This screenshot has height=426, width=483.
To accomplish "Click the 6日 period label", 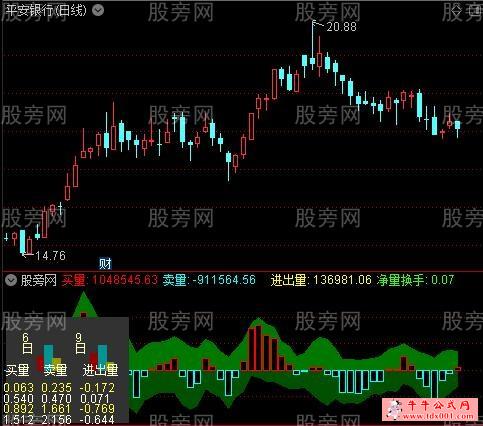I will pyautogui.click(x=27, y=344).
